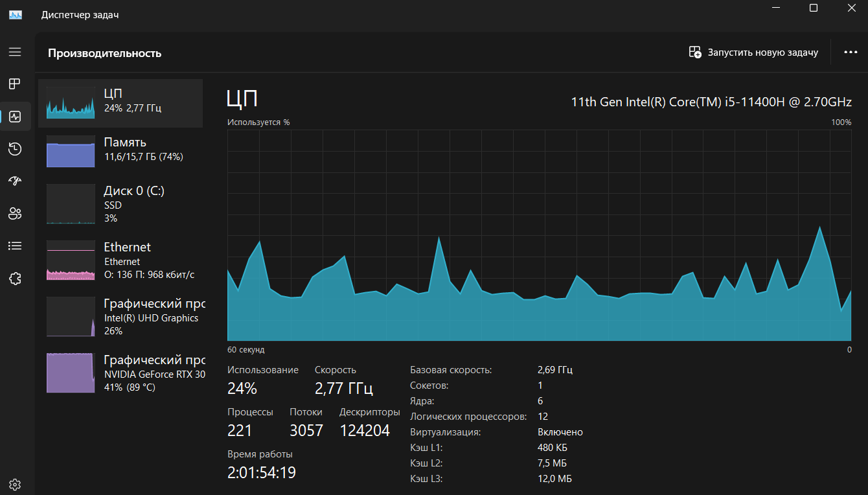Click the 'Процессы' count 221
This screenshot has width=868, height=495.
coord(240,430)
